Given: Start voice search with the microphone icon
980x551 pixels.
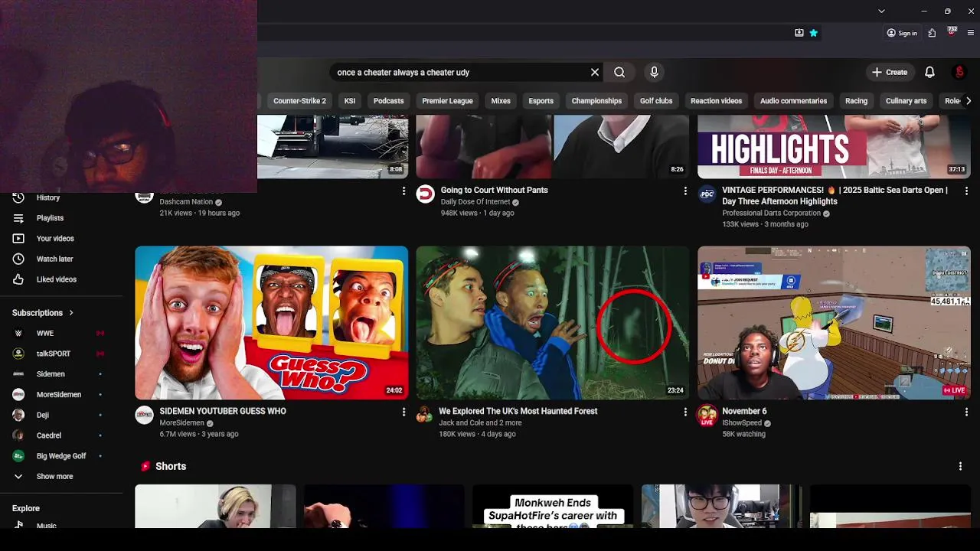Looking at the screenshot, I should pyautogui.click(x=654, y=72).
